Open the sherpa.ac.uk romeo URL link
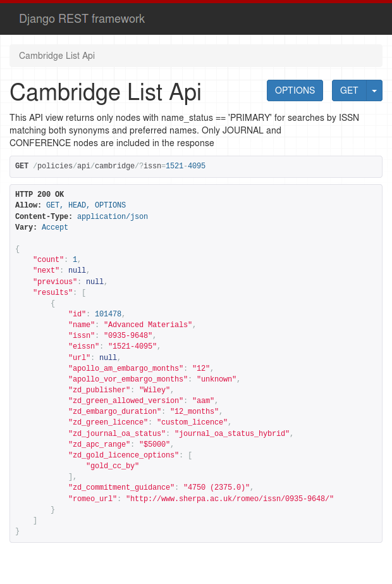This screenshot has width=392, height=584. [x=230, y=499]
